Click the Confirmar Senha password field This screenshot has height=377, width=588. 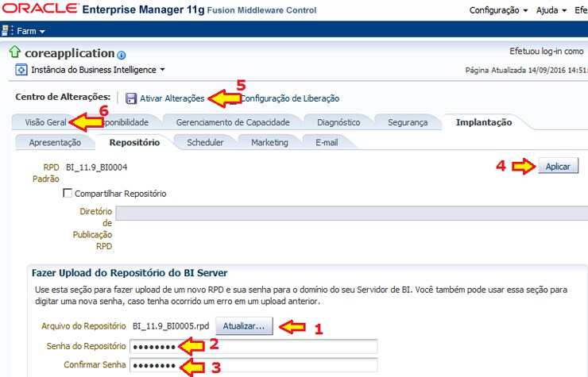click(253, 365)
